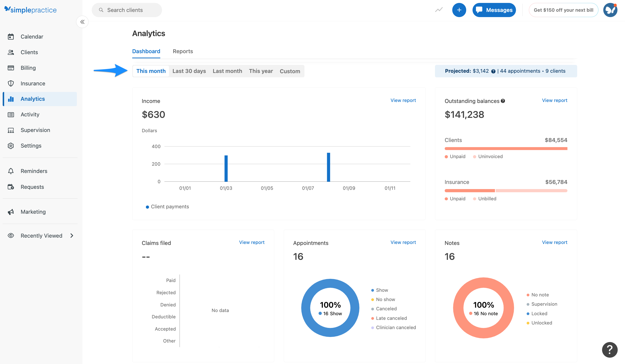Claim the $150 off next bill offer
The image size is (625, 364).
pyautogui.click(x=564, y=10)
